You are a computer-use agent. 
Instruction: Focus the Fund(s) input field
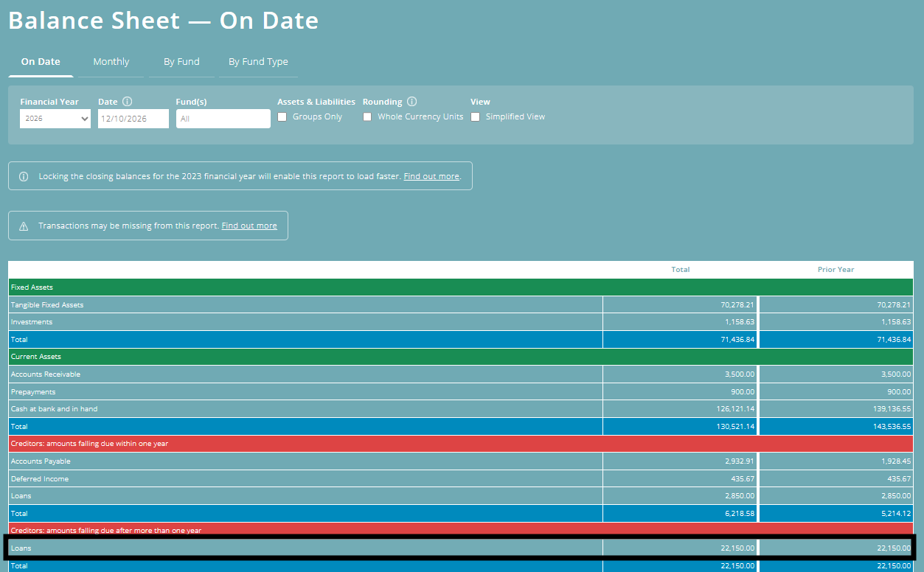coord(223,118)
